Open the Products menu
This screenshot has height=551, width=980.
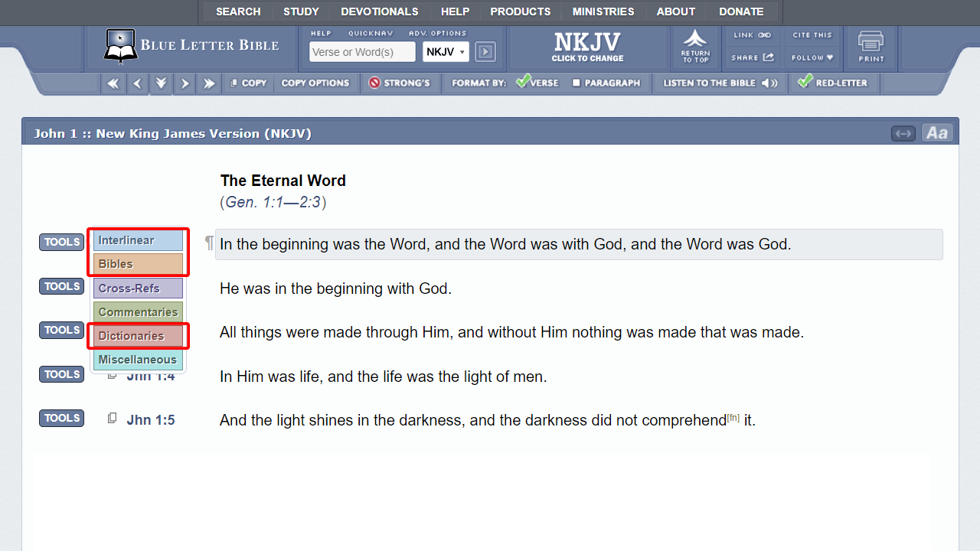point(521,11)
